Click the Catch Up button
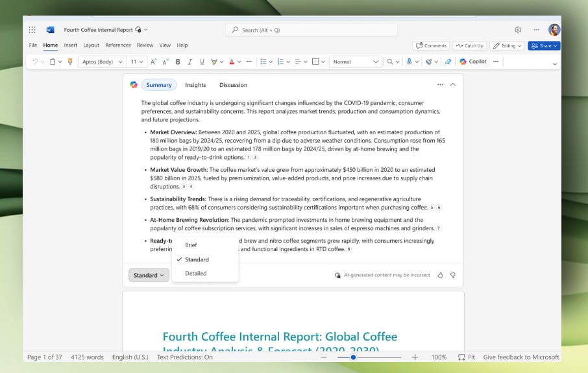 (x=469, y=46)
